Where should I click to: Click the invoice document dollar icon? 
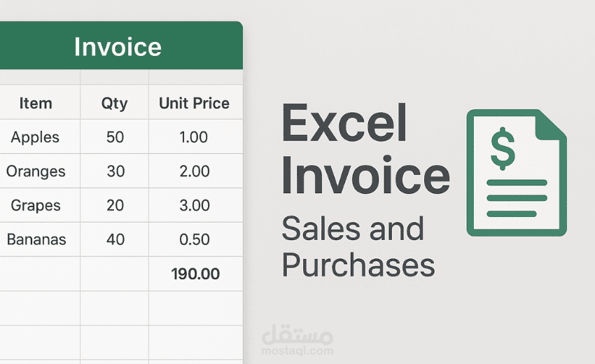point(517,173)
